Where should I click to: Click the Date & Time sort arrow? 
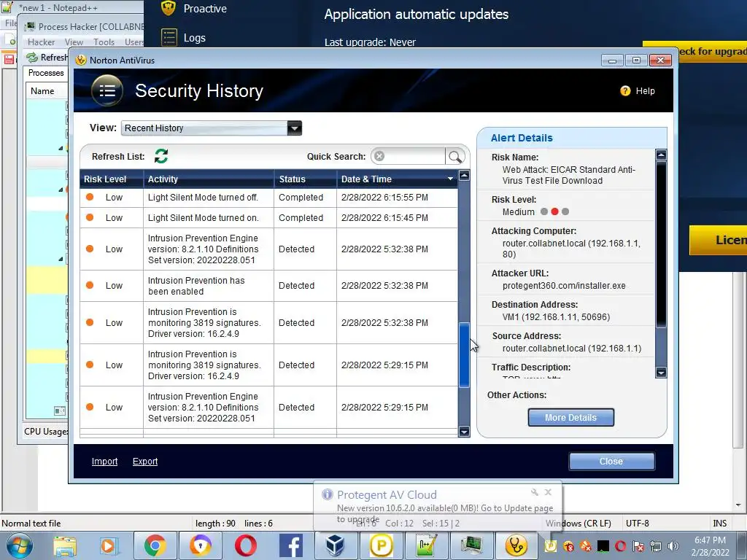tap(450, 179)
